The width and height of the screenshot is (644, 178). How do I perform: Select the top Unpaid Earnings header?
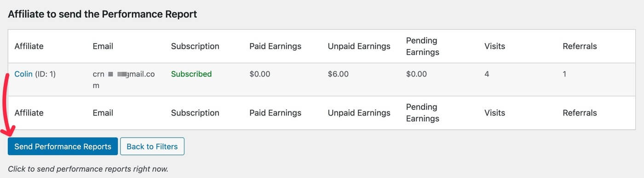point(359,46)
